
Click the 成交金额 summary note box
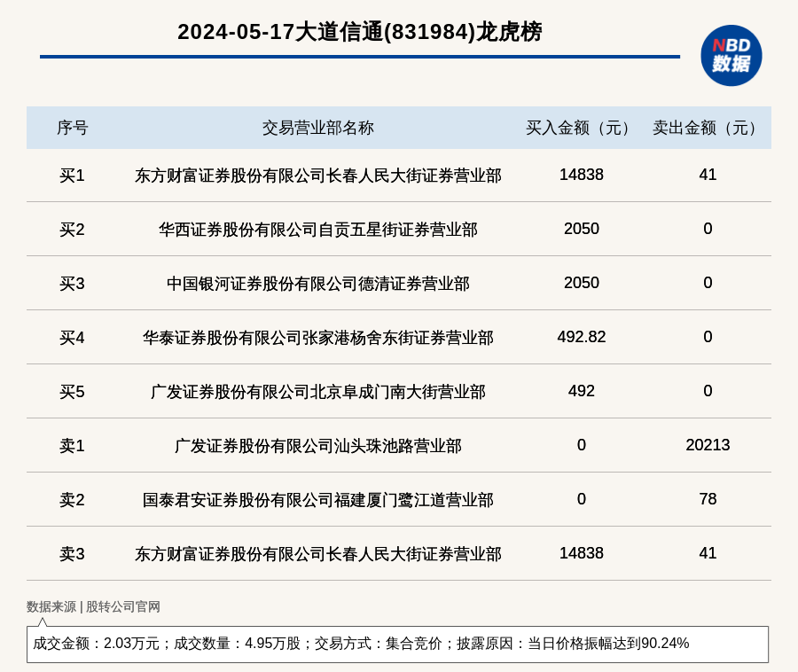(x=397, y=644)
